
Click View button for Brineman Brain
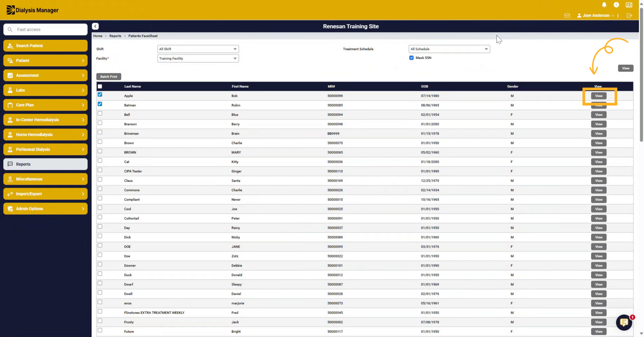[599, 134]
